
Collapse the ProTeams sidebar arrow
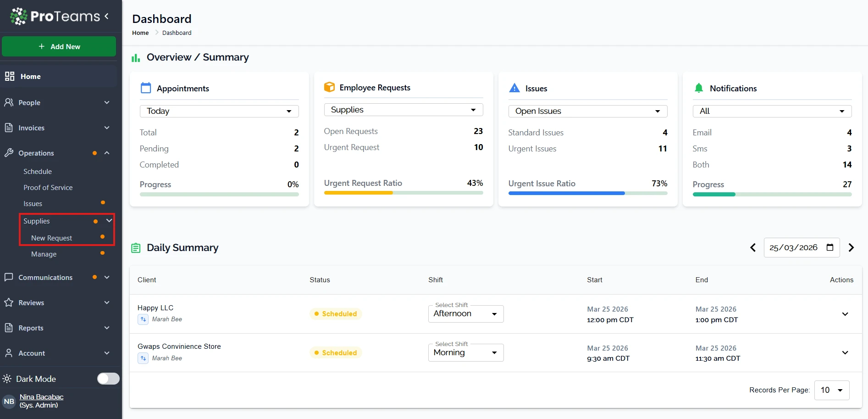click(106, 17)
